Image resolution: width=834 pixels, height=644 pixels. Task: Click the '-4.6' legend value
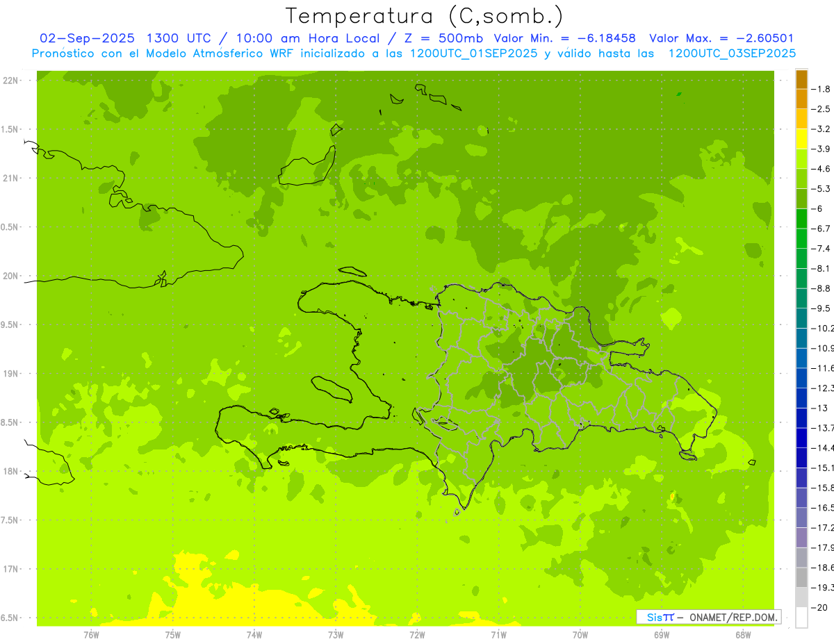click(x=821, y=169)
